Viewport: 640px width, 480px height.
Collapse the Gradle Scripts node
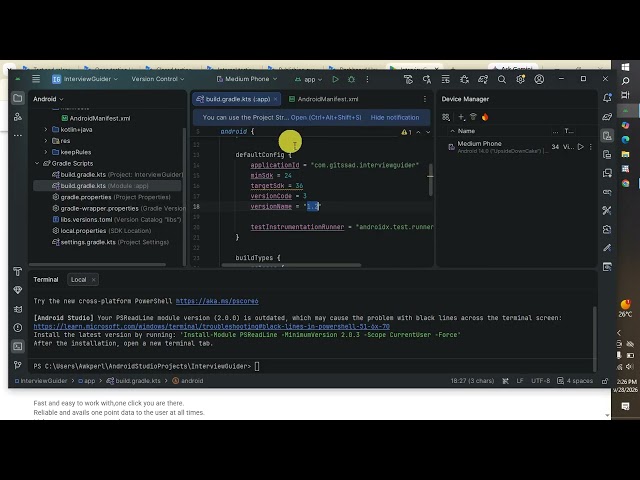(x=37, y=163)
